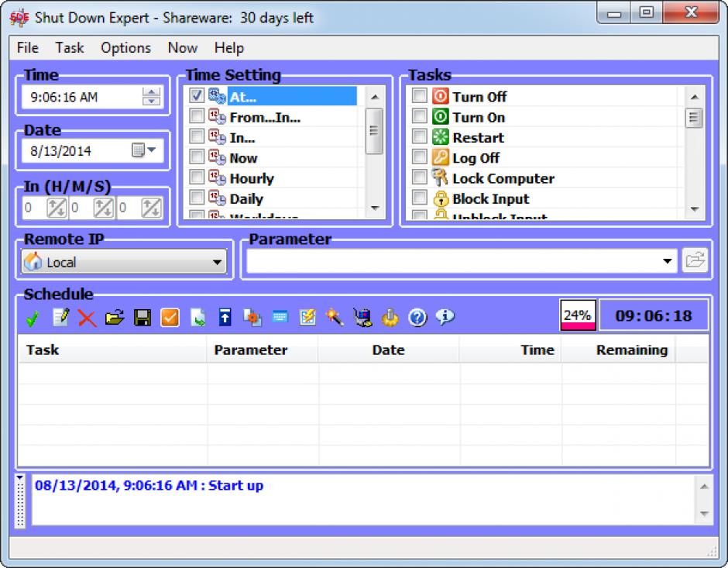The height and width of the screenshot is (568, 728).
Task: Click down arrow of Tasks list scrollbar
Action: 694,209
